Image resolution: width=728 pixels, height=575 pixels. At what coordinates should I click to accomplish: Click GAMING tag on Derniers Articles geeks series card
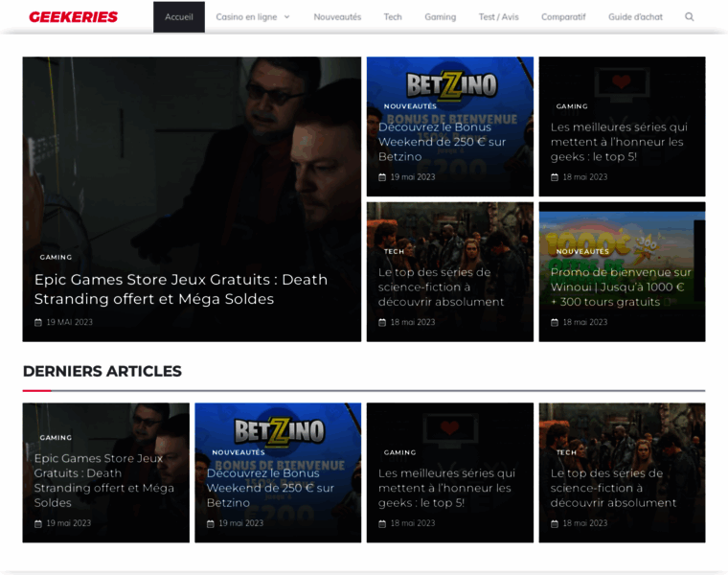pyautogui.click(x=399, y=452)
